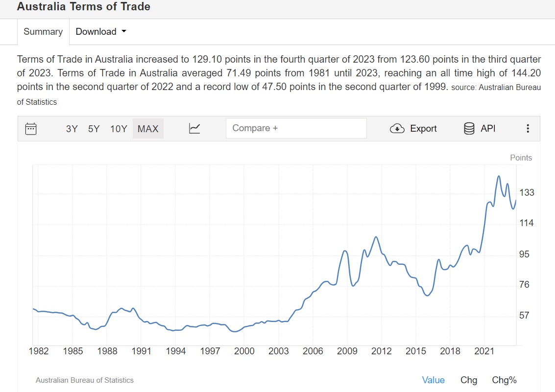Select the MAX time range
The image size is (555, 392).
[148, 129]
